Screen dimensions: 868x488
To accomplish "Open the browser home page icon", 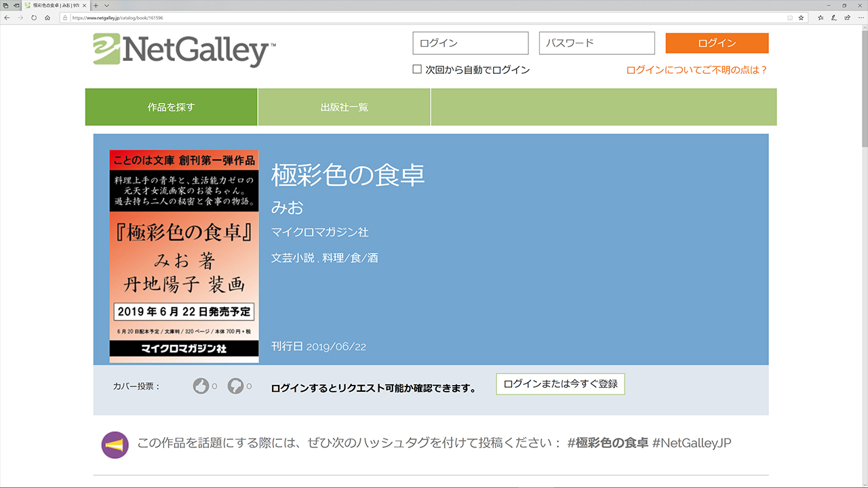I will point(47,18).
